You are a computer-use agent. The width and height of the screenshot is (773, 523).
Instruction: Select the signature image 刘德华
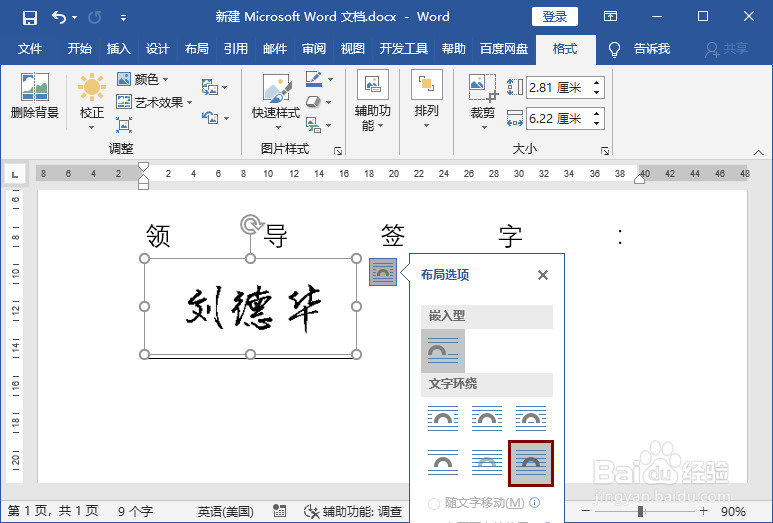[x=251, y=307]
